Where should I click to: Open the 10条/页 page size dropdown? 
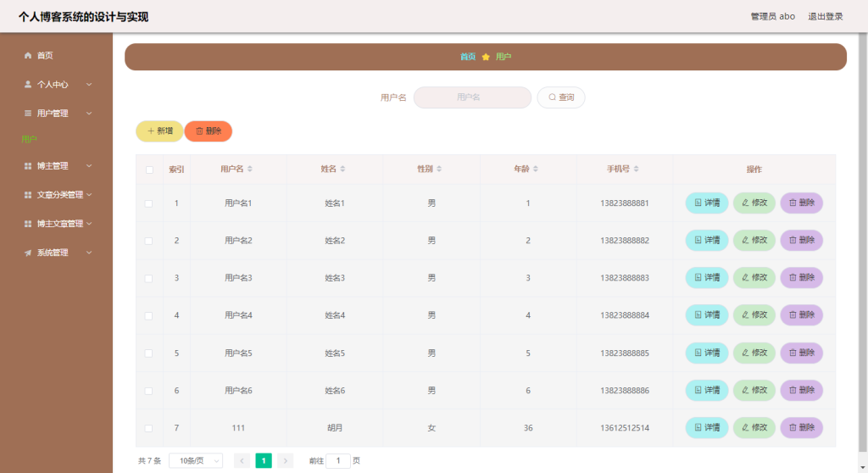(196, 461)
